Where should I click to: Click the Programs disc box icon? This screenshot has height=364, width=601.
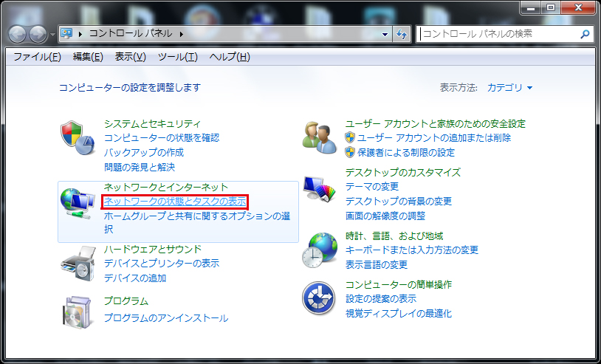tap(77, 312)
